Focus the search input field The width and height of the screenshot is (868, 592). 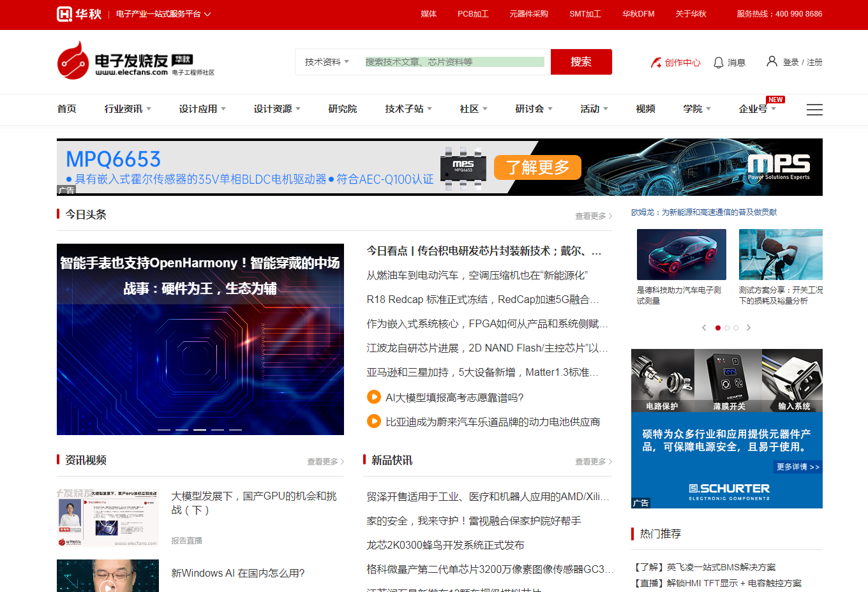point(454,62)
